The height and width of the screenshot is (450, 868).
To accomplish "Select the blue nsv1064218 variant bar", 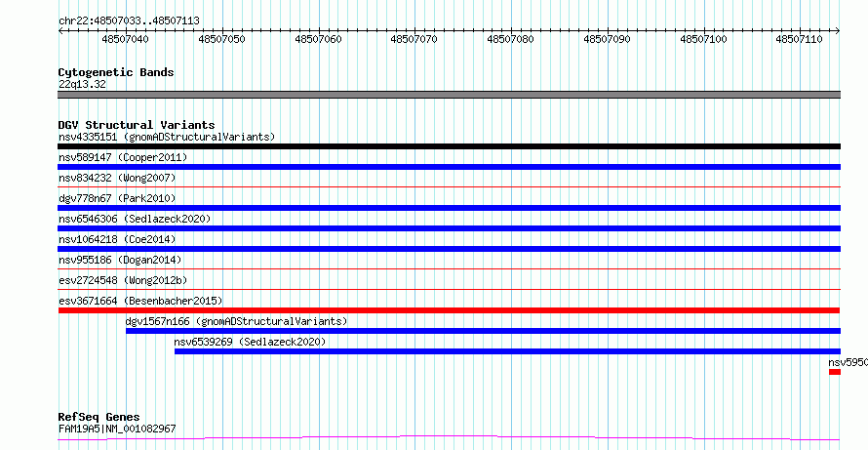I will click(449, 249).
